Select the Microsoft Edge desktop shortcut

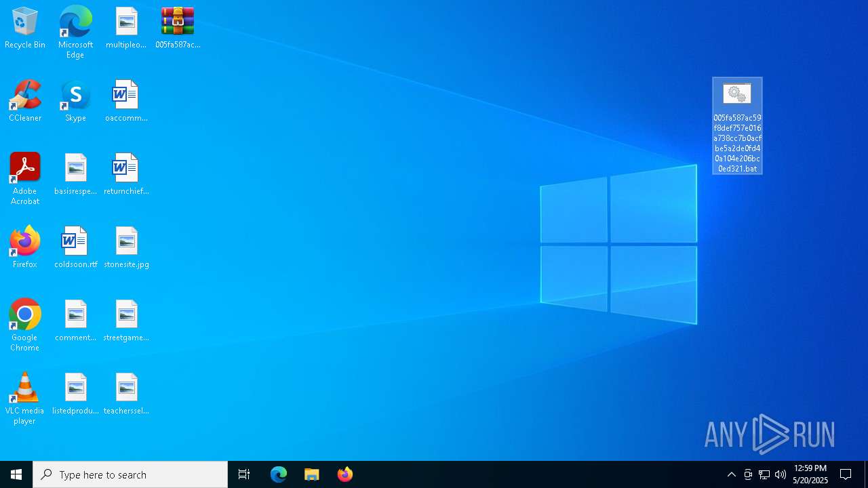[x=75, y=32]
